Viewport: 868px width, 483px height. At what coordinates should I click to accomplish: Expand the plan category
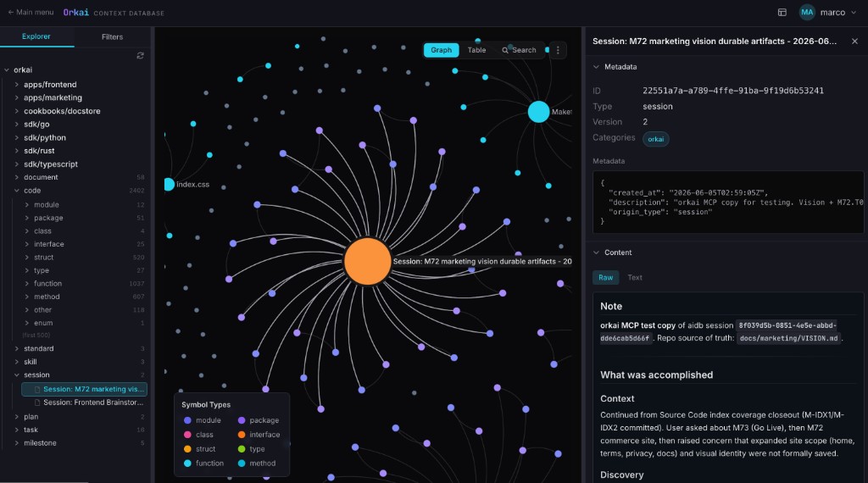pyautogui.click(x=17, y=417)
